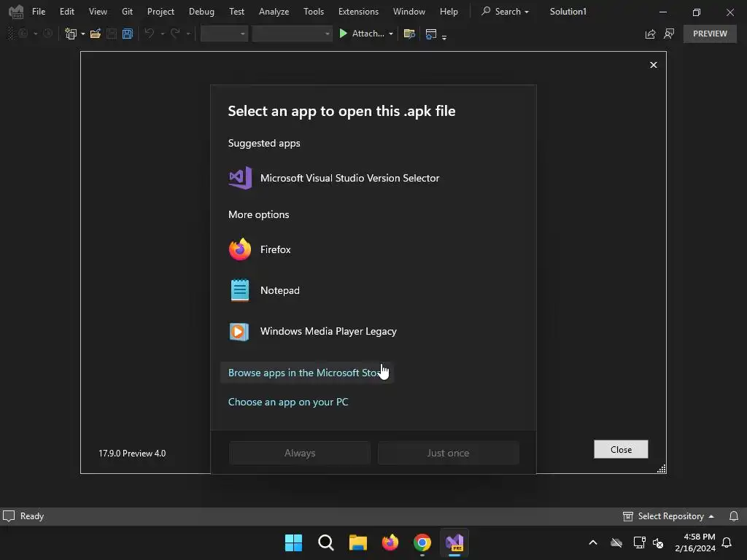Click Browse apps in the Microsoft Store
The image size is (747, 560).
(307, 373)
